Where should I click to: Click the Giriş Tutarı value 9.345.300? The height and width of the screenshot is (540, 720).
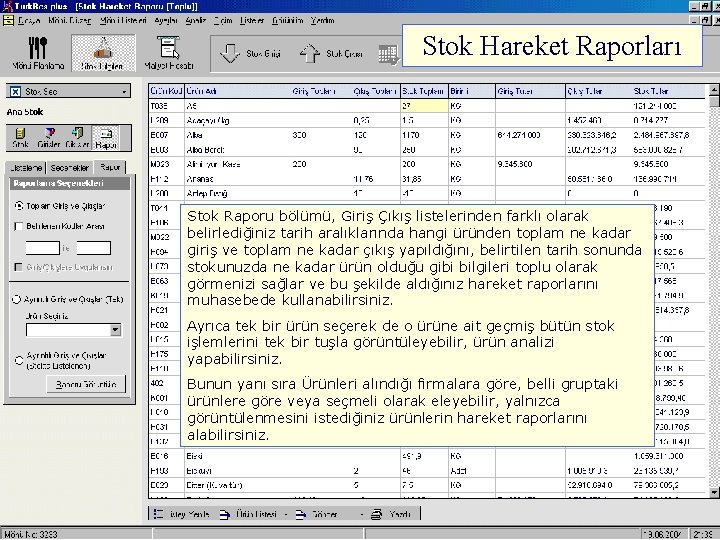(515, 164)
